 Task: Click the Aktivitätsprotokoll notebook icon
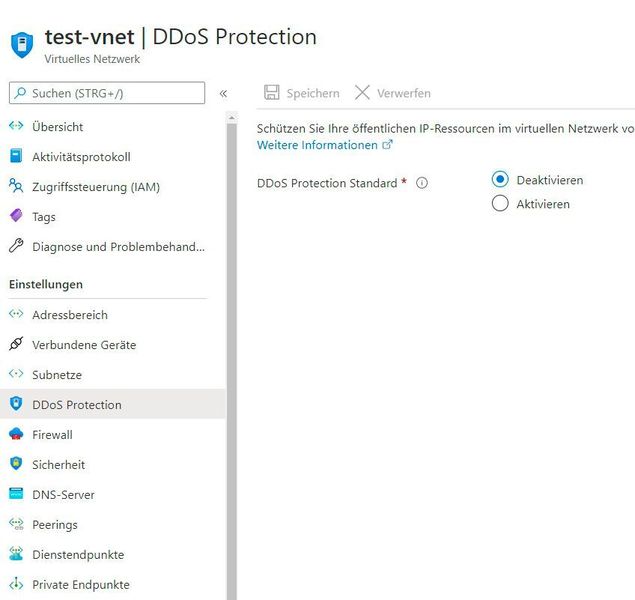15,157
